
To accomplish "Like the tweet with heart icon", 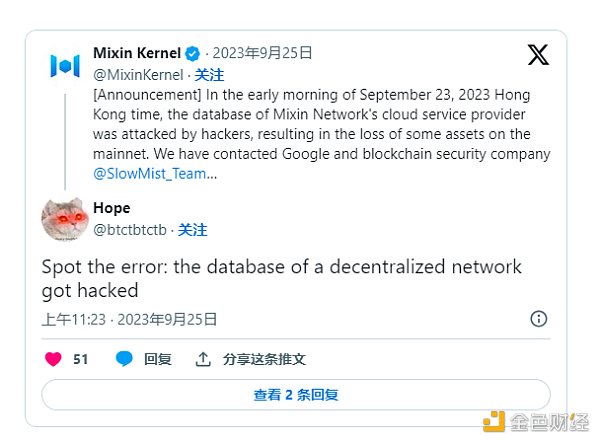I will click(53, 359).
